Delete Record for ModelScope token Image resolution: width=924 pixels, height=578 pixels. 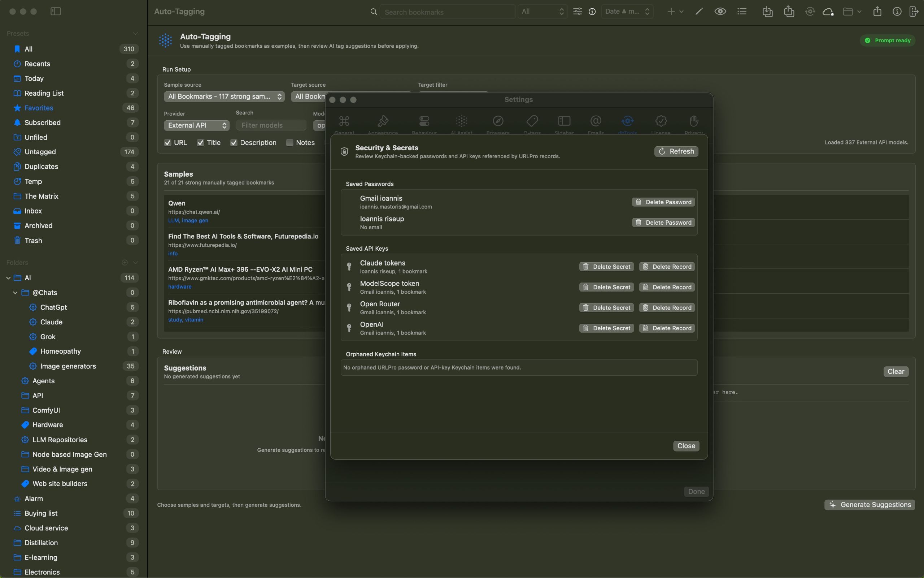point(667,287)
